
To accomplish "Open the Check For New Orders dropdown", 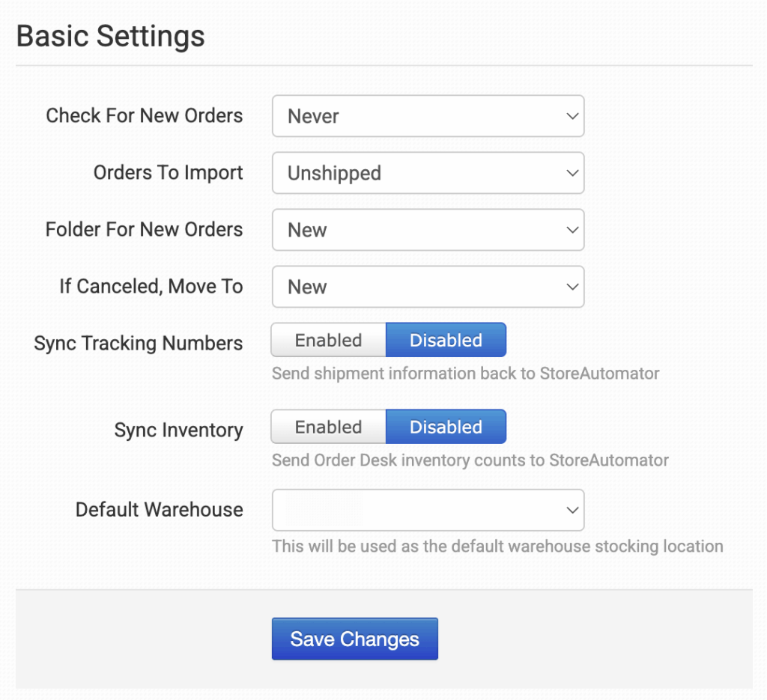I will [x=428, y=116].
